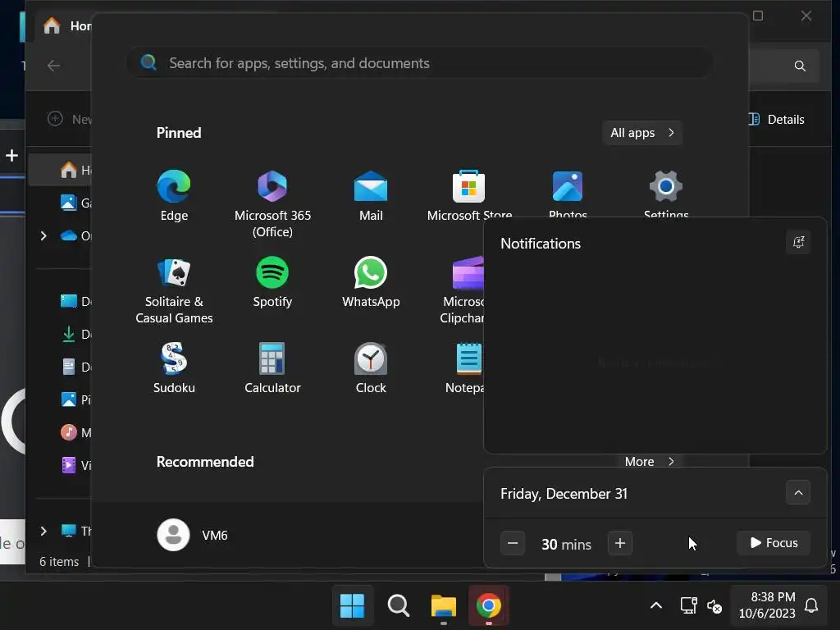Open the Photos app icon
This screenshot has height=630, width=840.
point(568,193)
